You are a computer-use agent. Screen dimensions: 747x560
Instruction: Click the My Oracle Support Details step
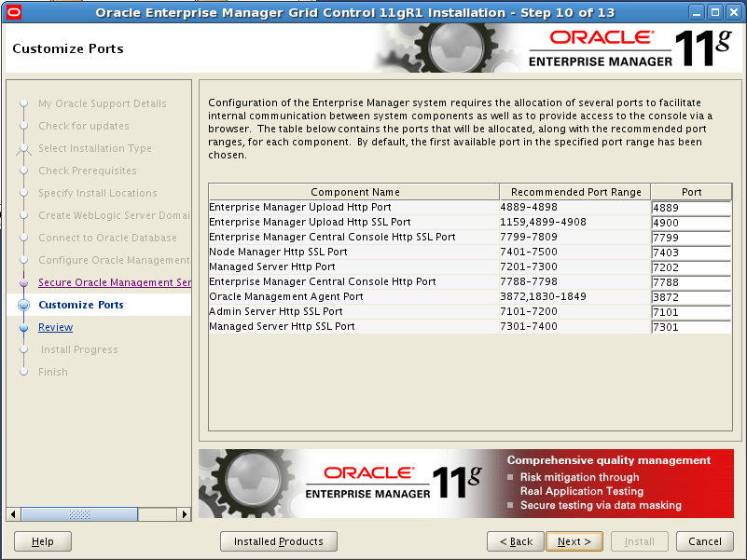(103, 103)
